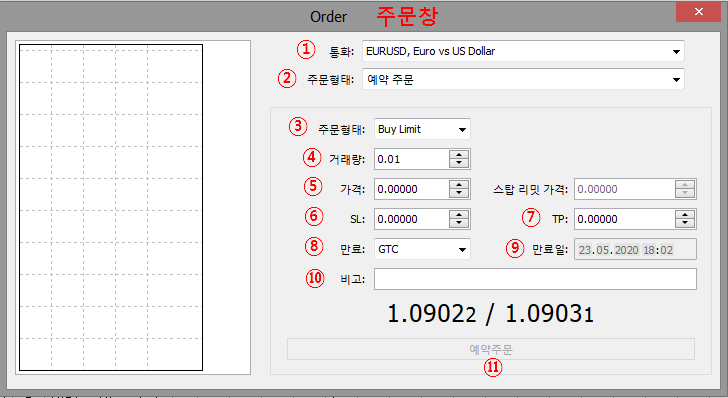This screenshot has height=398, width=728.
Task: Open the GTC 만료 expiration dropdown
Action: [x=422, y=249]
